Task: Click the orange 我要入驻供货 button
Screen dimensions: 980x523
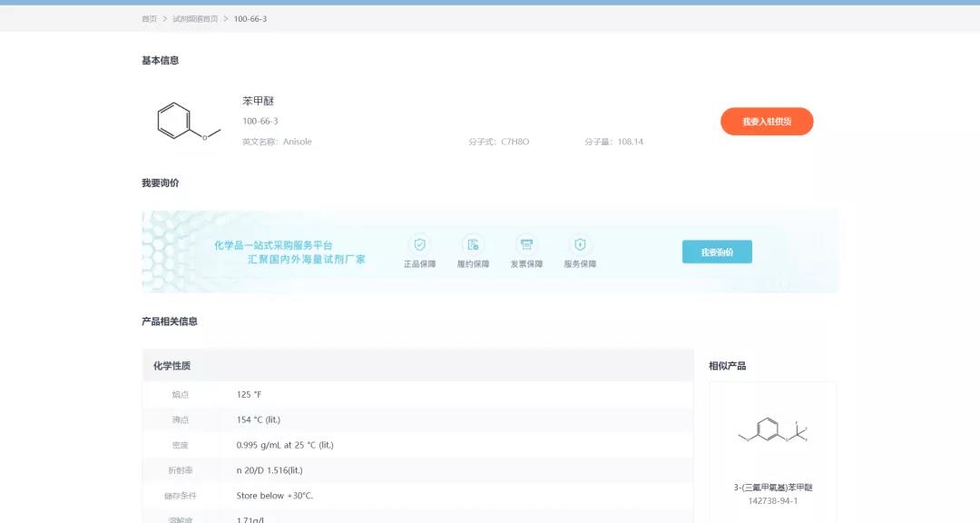Action: point(767,122)
